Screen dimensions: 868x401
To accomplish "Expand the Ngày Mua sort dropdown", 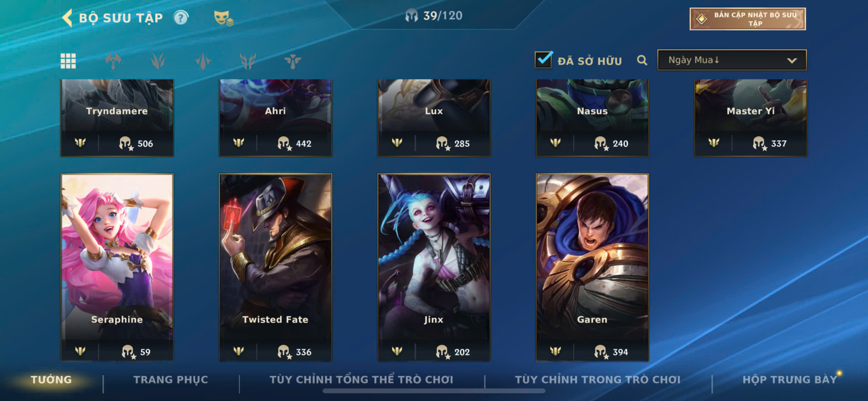I will click(x=732, y=60).
